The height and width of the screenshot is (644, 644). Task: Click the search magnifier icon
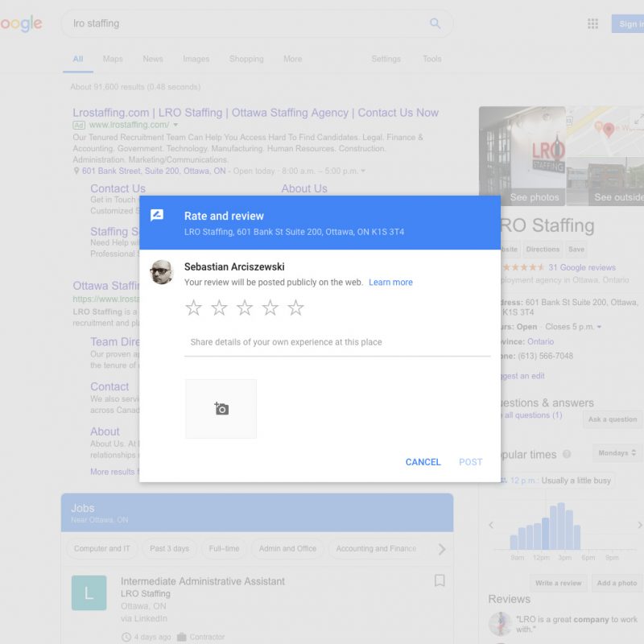pos(436,23)
